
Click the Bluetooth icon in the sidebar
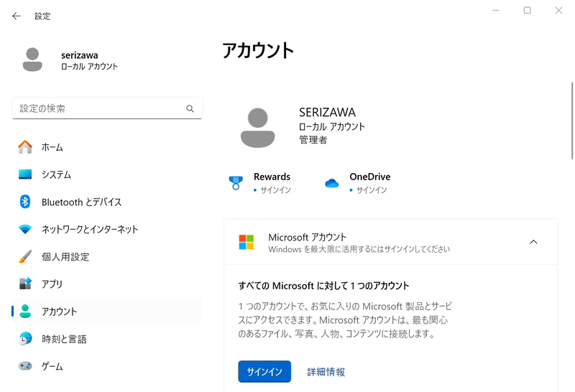tap(25, 202)
